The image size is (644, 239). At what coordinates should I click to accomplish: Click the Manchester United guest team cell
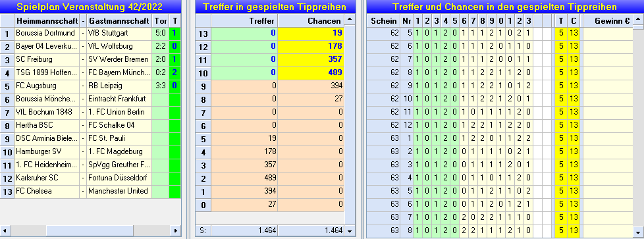119,191
